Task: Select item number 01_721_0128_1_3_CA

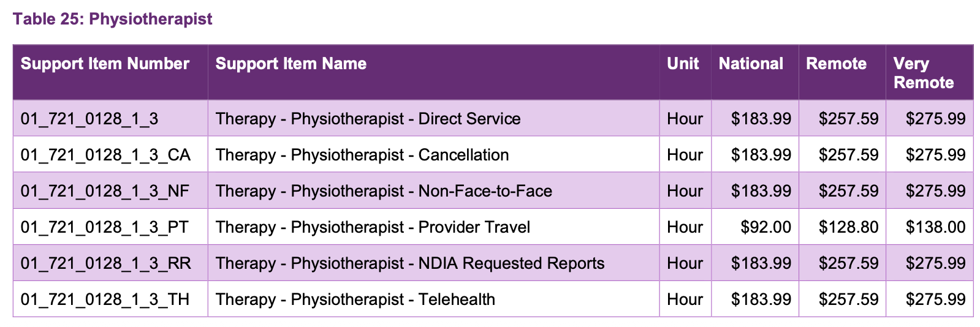Action: [x=105, y=154]
